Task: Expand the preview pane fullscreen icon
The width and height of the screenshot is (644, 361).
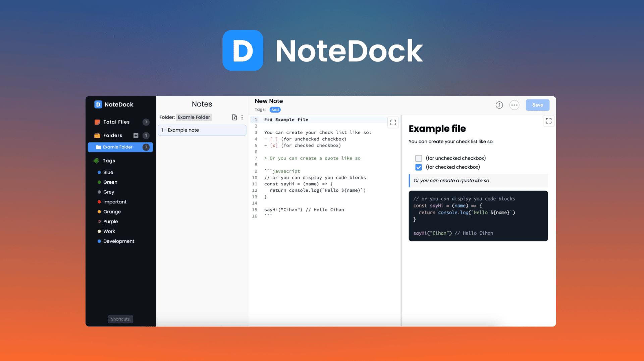Action: tap(549, 121)
